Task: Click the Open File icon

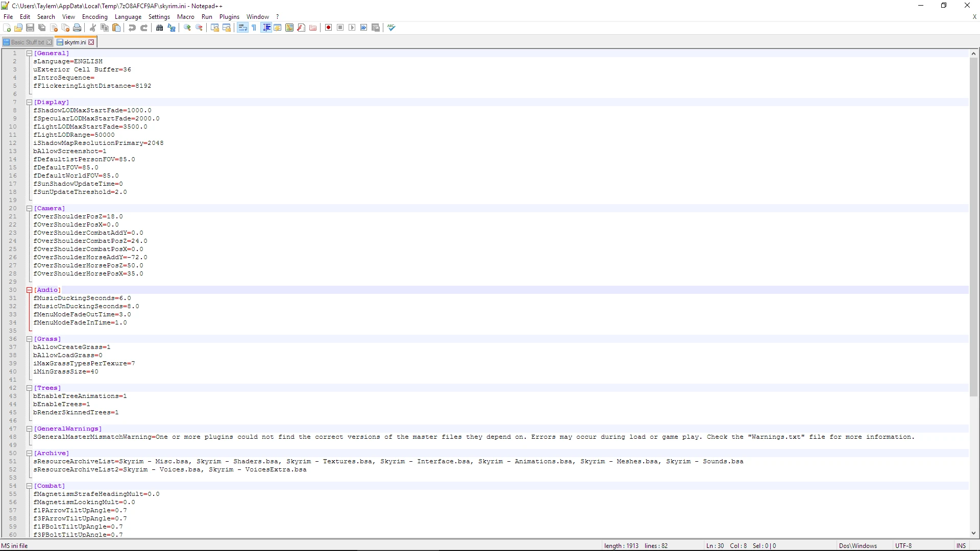Action: point(18,28)
